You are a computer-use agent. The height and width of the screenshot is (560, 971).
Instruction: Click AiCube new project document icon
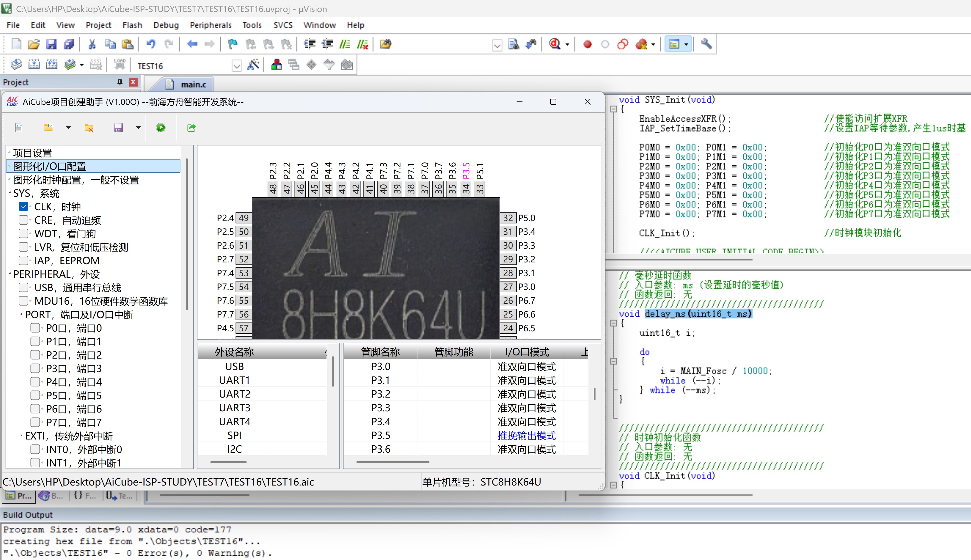coord(18,128)
